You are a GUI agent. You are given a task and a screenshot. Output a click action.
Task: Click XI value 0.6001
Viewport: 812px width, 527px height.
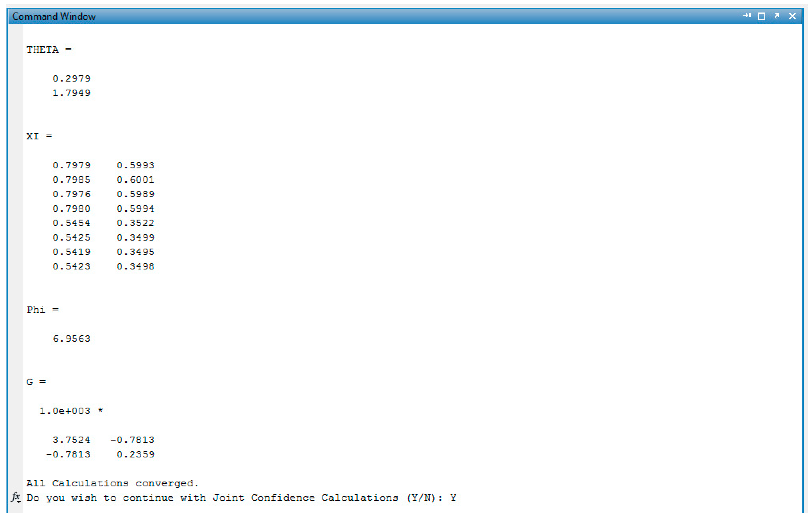tap(136, 179)
